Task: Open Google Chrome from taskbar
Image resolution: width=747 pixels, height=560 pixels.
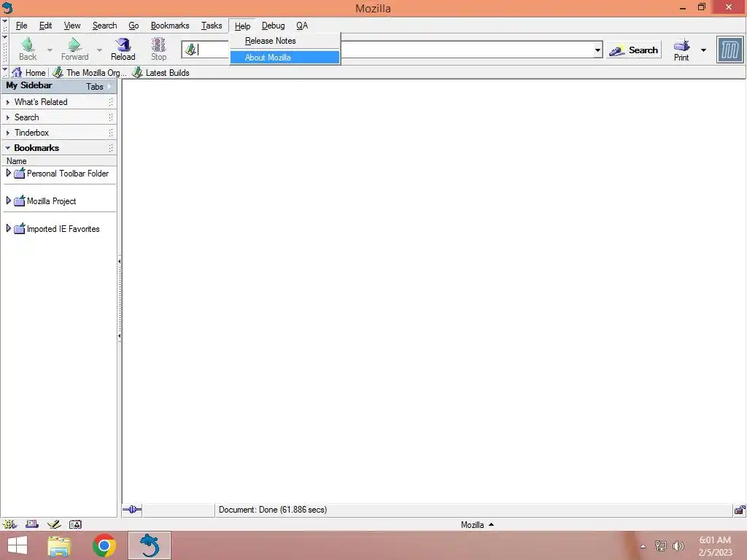Action: (104, 545)
